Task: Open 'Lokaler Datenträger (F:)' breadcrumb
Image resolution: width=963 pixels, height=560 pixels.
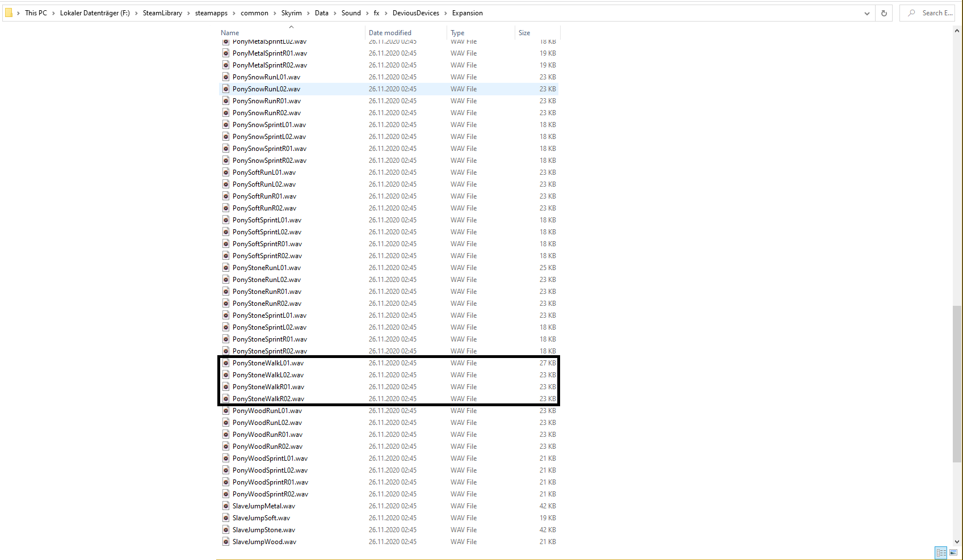Action: 95,13
